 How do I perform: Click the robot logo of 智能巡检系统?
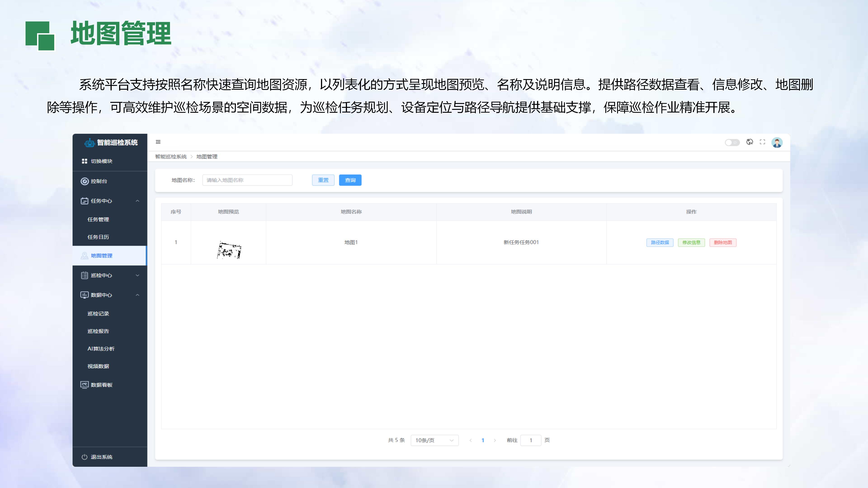pos(90,143)
